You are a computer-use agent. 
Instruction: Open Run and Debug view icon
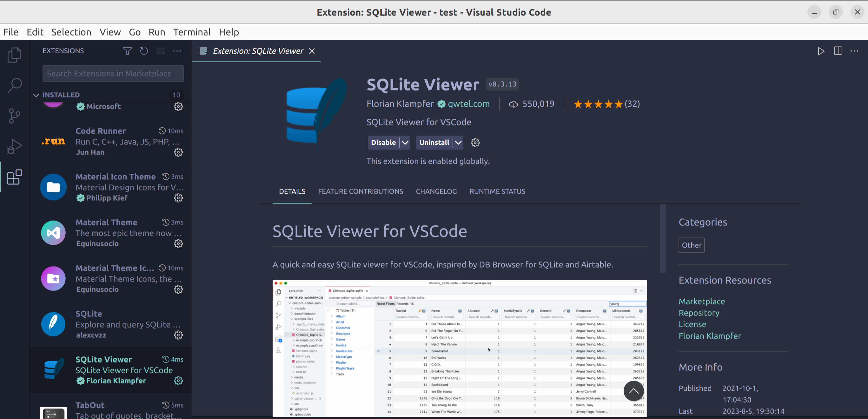14,146
